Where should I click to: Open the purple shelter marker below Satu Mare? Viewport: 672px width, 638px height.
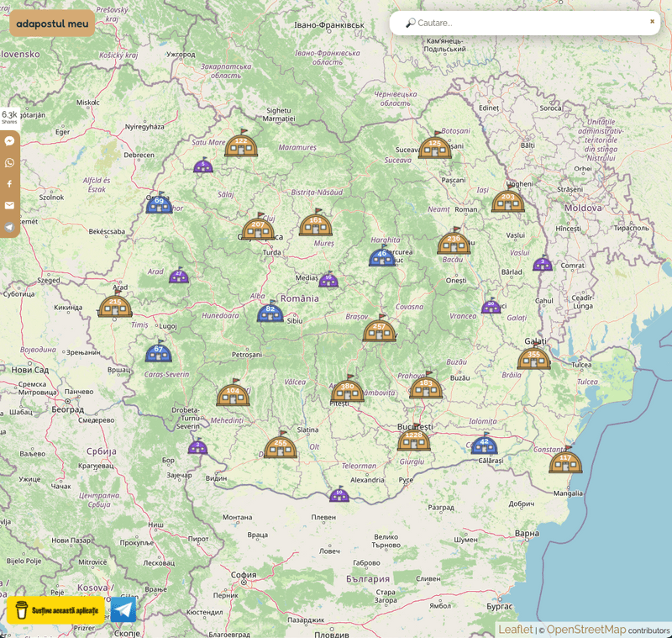pyautogui.click(x=203, y=165)
